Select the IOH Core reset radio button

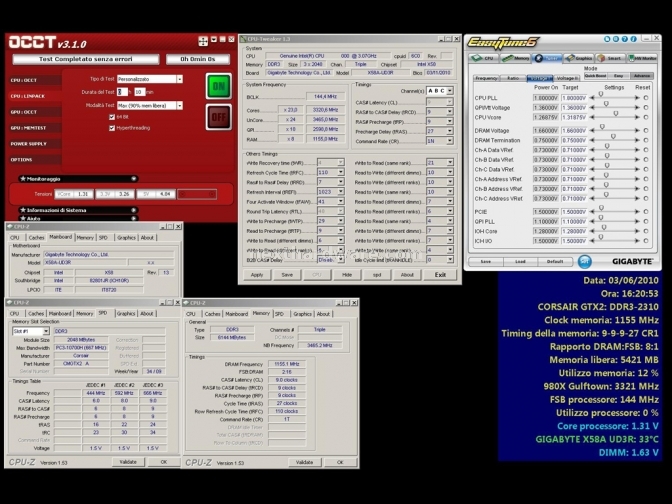pyautogui.click(x=646, y=231)
